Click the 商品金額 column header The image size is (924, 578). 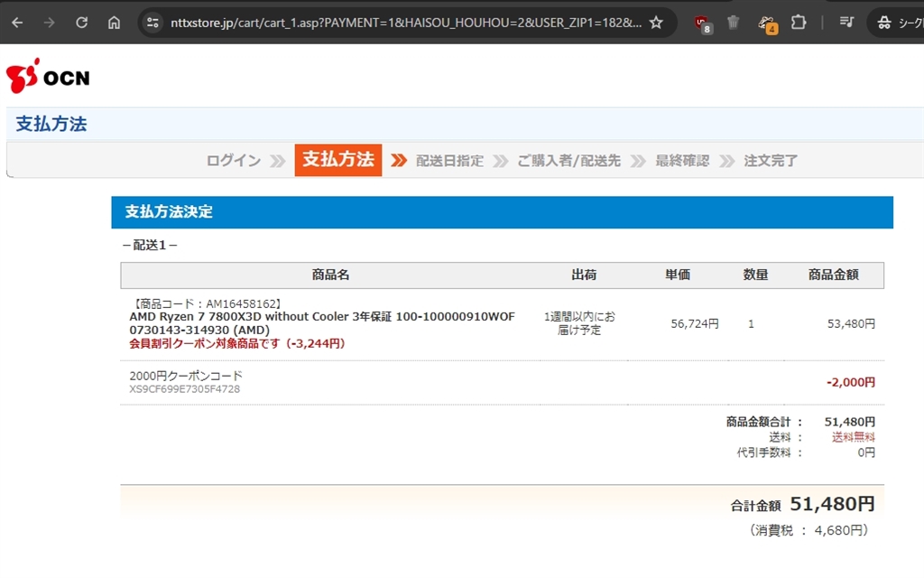(x=833, y=275)
